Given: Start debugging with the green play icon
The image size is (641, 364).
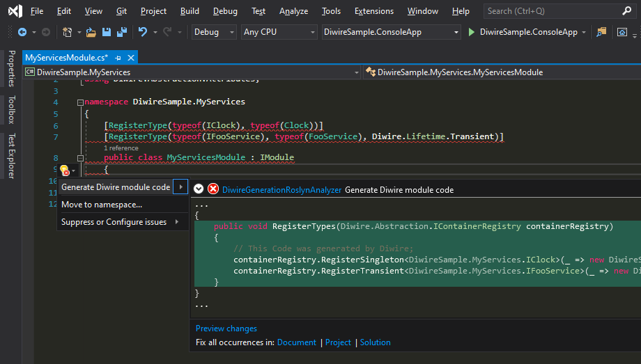Looking at the screenshot, I should tap(472, 32).
